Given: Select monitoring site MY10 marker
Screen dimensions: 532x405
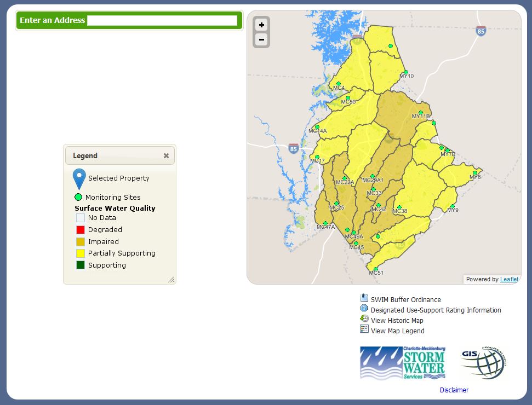Looking at the screenshot, I should (x=406, y=72).
